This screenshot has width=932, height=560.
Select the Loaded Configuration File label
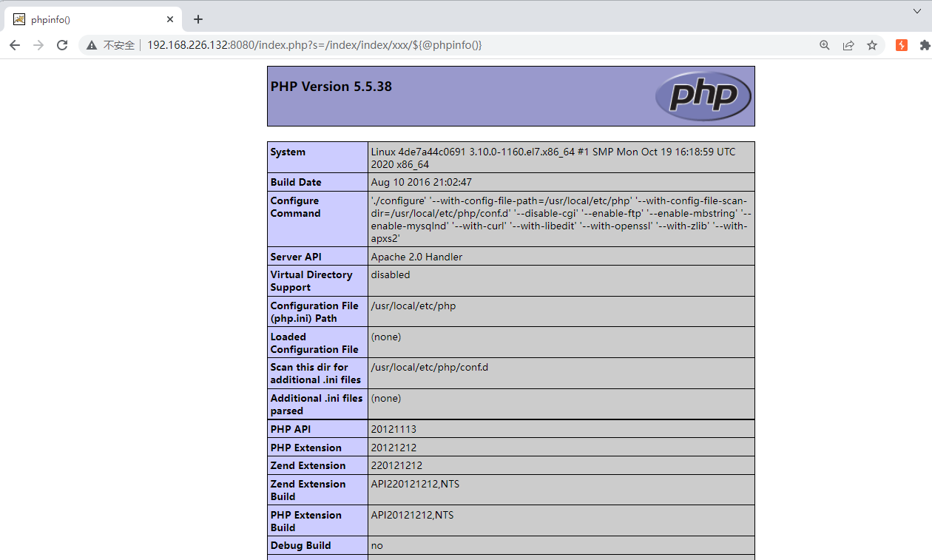[x=314, y=343]
